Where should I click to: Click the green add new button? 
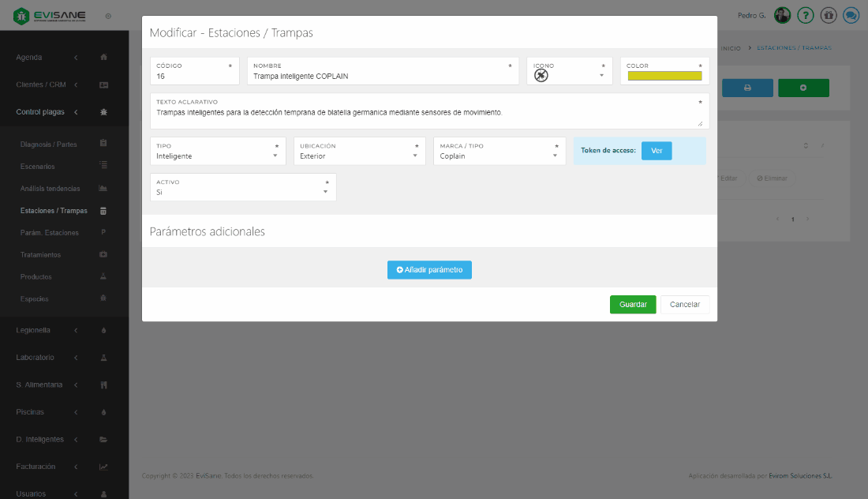click(803, 88)
